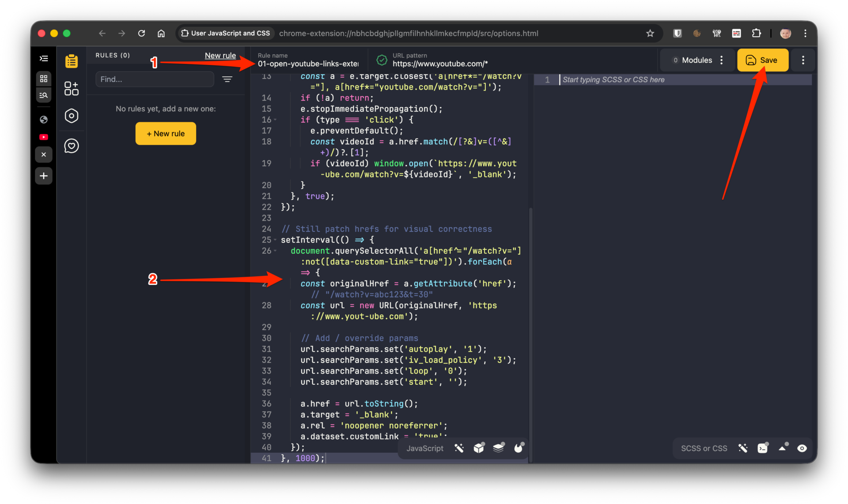Click the JavaScript magic wand format icon
Image resolution: width=848 pixels, height=504 pixels.
coord(459,448)
